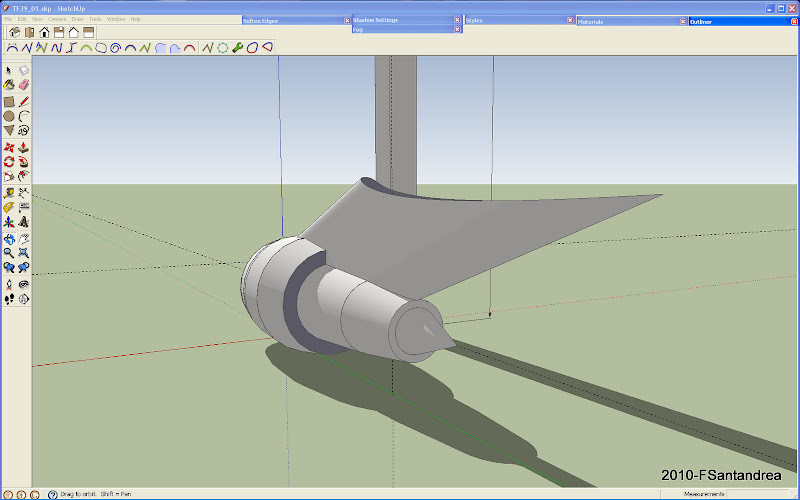The width and height of the screenshot is (800, 500).
Task: Select the Push/Pull tool
Action: [23, 147]
